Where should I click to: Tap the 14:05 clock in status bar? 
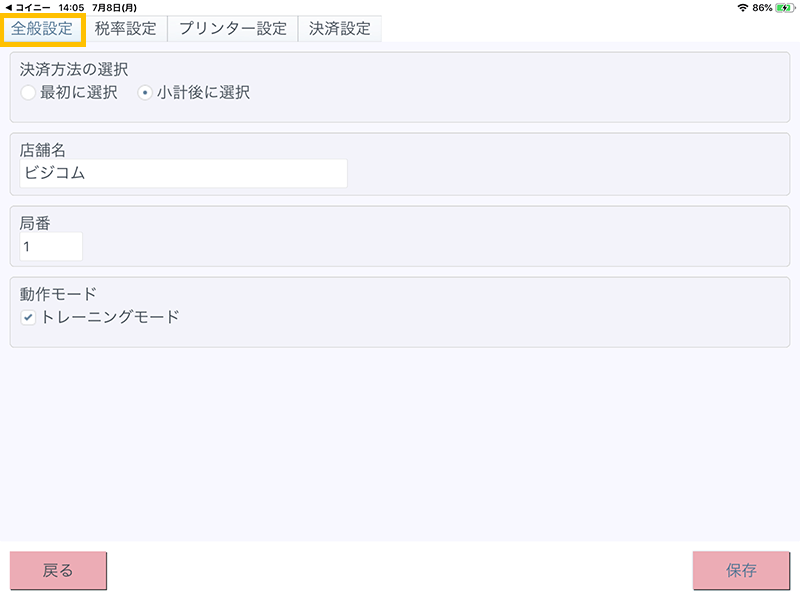[x=72, y=7]
